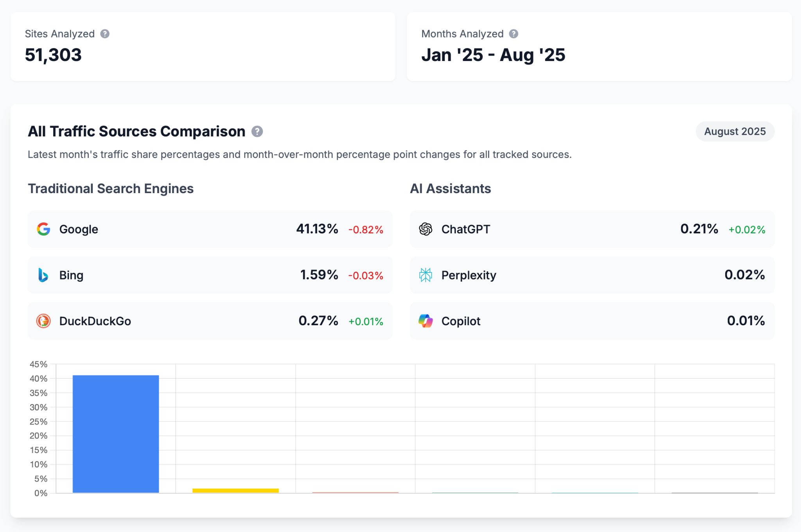Click the ChatGPT logo icon

(426, 229)
